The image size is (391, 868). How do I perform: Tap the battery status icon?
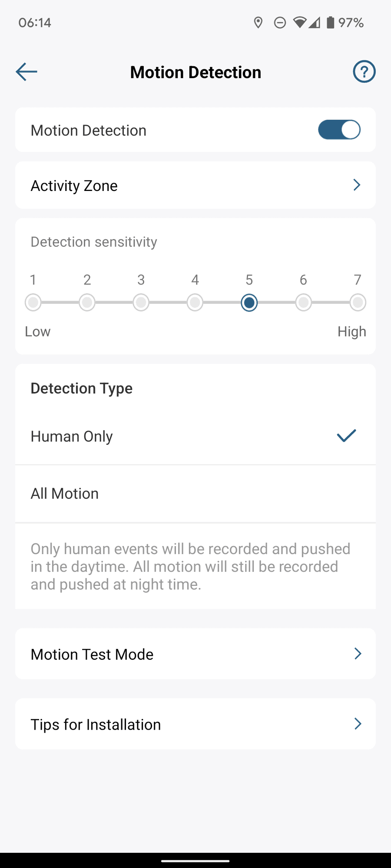click(x=331, y=23)
